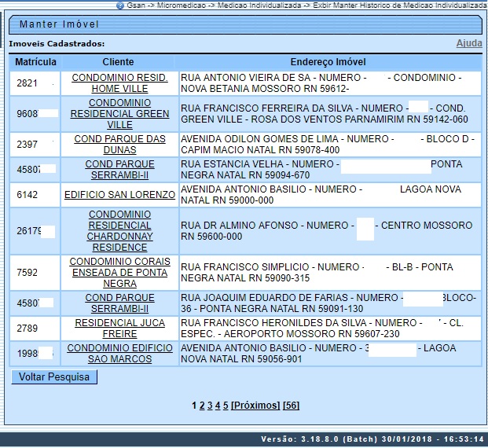
Task: Click the round icon before Gsan breadcrumb
Action: (119, 5)
